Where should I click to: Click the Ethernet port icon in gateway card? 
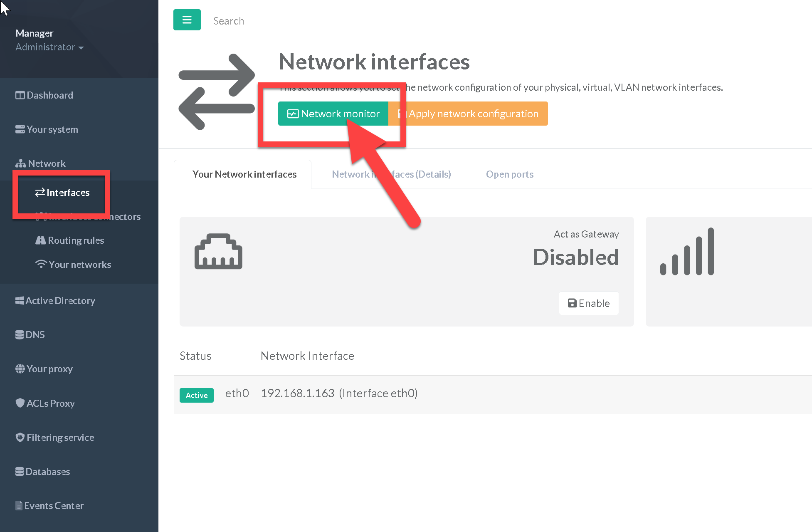(x=218, y=252)
